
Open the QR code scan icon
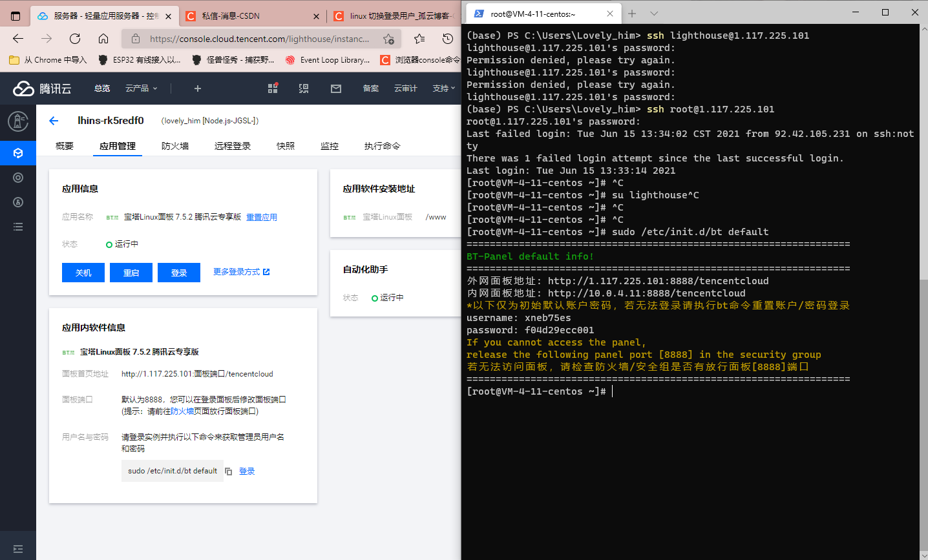pos(304,88)
